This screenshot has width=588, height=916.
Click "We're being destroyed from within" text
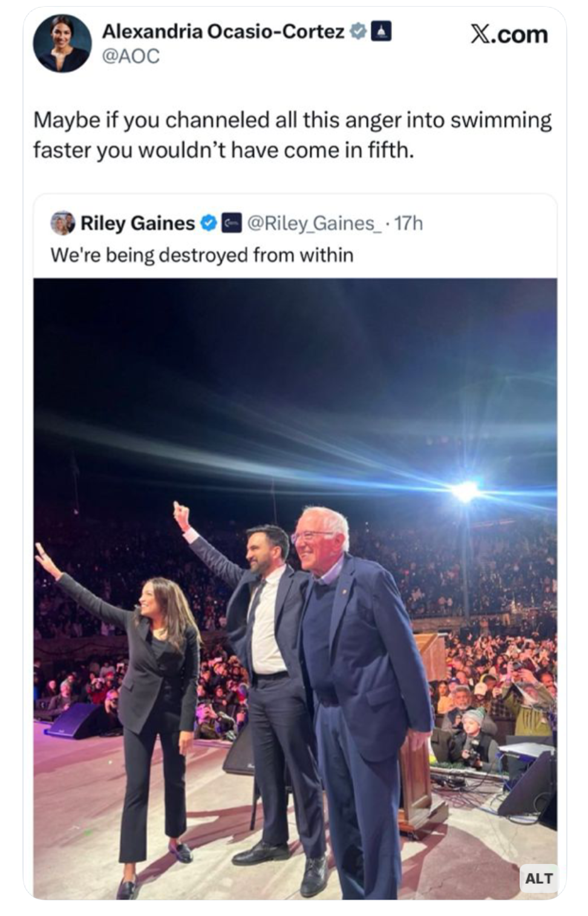pyautogui.click(x=201, y=255)
